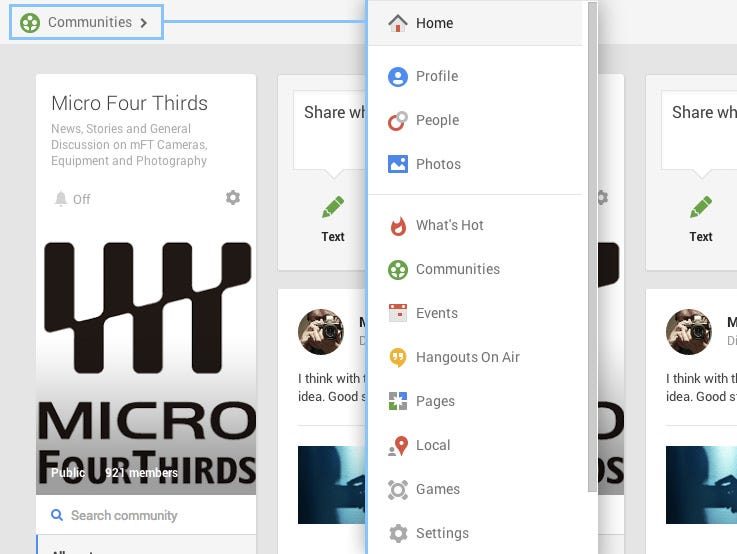Click the Events calendar icon

(398, 312)
